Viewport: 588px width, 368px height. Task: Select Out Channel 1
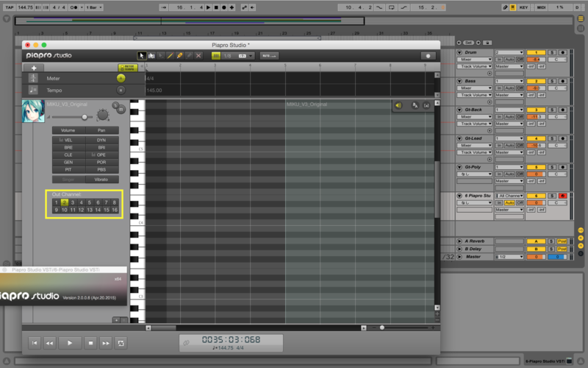57,202
